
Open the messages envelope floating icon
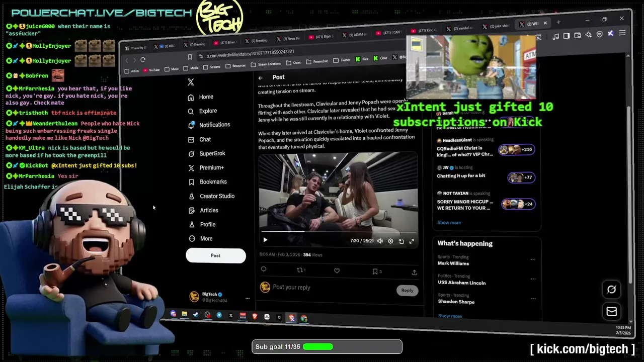point(611,312)
